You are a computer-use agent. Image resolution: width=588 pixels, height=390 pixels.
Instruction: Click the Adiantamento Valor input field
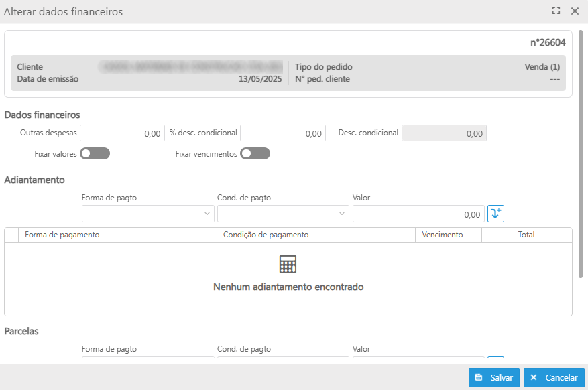pos(418,214)
